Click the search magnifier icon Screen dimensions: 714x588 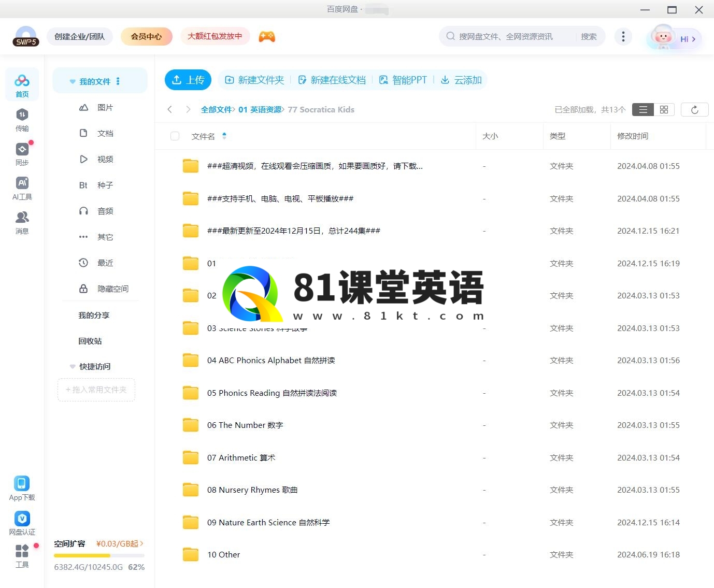click(450, 36)
